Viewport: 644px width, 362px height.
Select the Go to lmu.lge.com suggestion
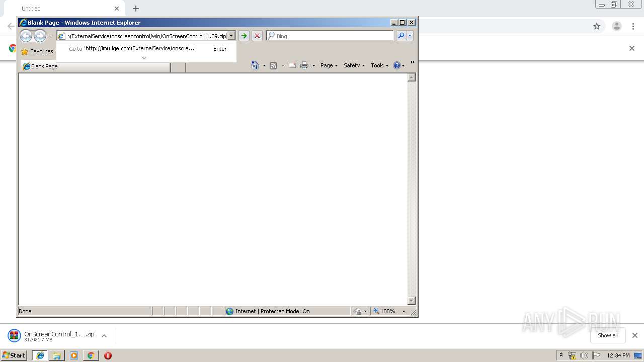click(x=146, y=49)
